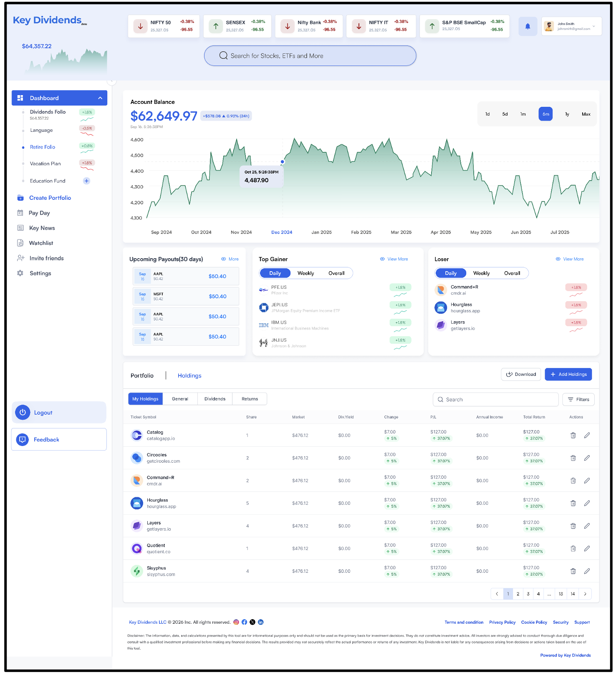Open the Dividends holdings tab
The image size is (616, 675).
(x=215, y=399)
